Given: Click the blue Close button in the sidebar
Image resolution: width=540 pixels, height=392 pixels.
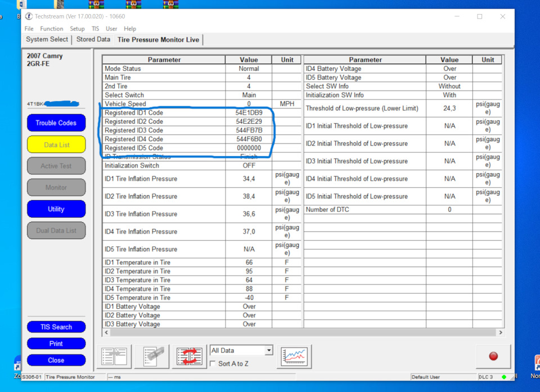Looking at the screenshot, I should pyautogui.click(x=56, y=360).
